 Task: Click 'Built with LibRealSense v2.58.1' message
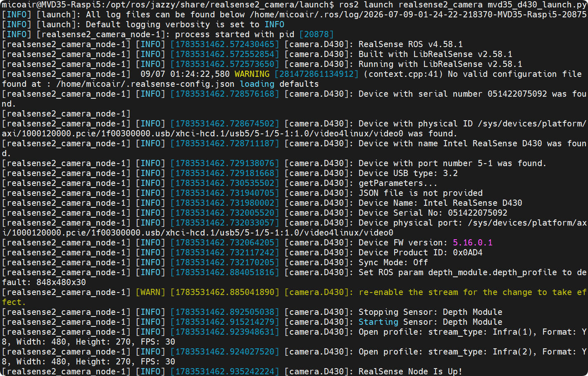pos(435,55)
